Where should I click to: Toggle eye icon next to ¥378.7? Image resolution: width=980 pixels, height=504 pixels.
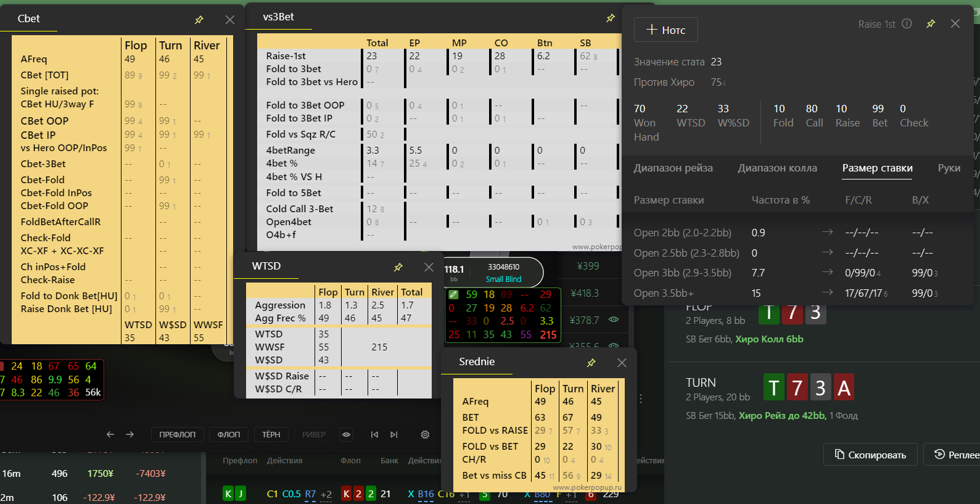pos(614,320)
